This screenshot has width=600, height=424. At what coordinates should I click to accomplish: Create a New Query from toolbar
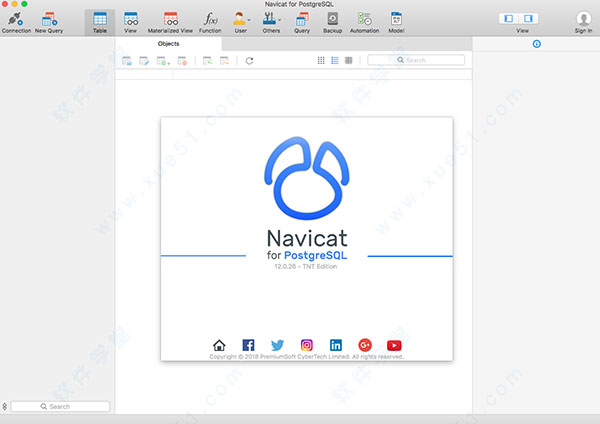(49, 23)
